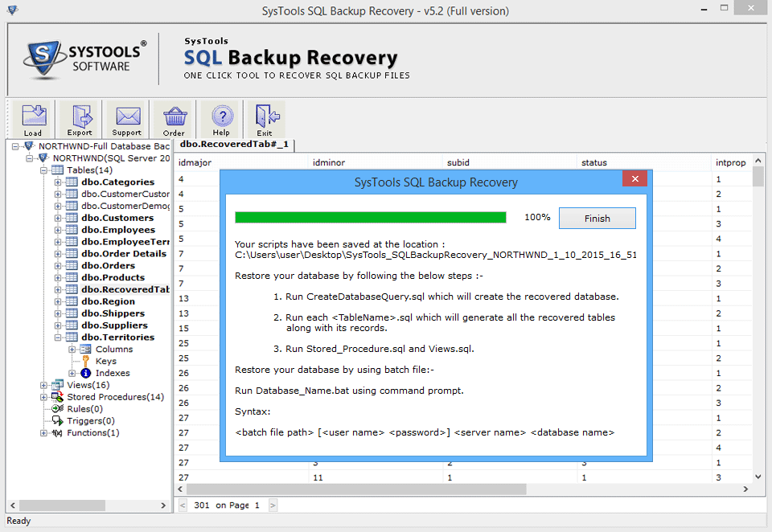Click the '301 on Page 1' label
The image size is (772, 532).
coord(227,505)
